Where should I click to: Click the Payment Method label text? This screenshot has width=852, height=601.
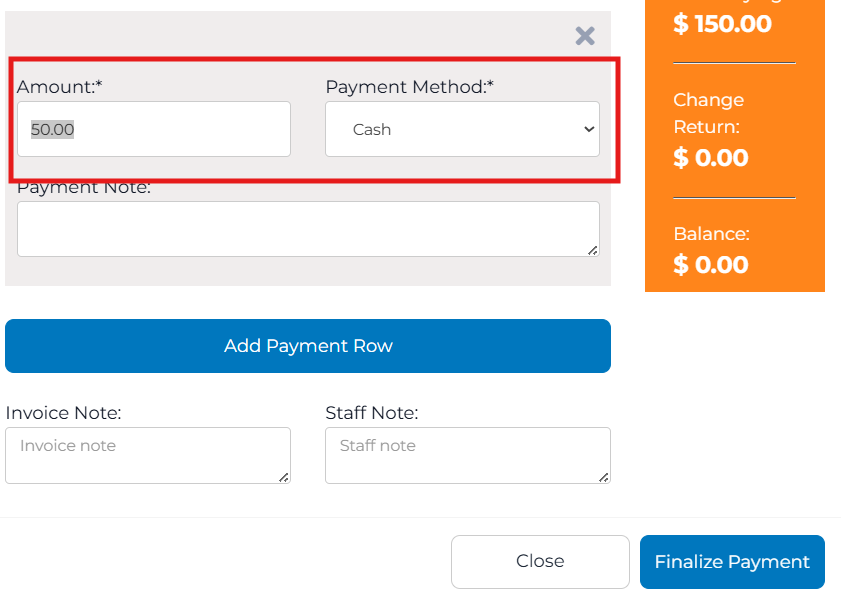point(410,87)
